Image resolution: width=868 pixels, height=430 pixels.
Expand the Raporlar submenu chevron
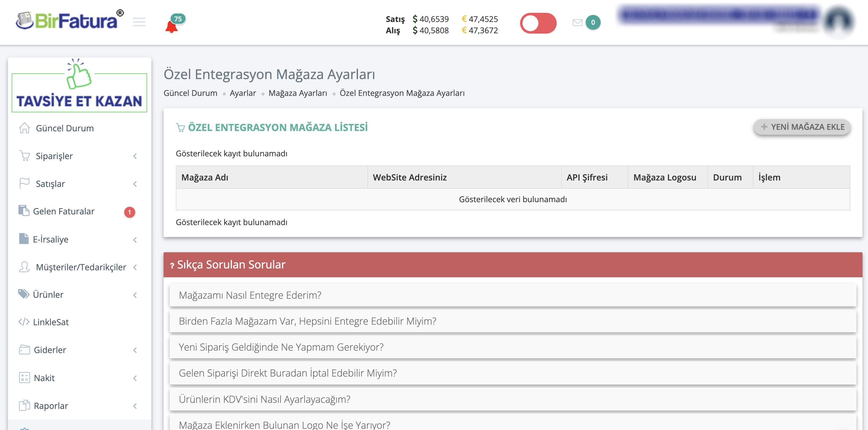135,406
